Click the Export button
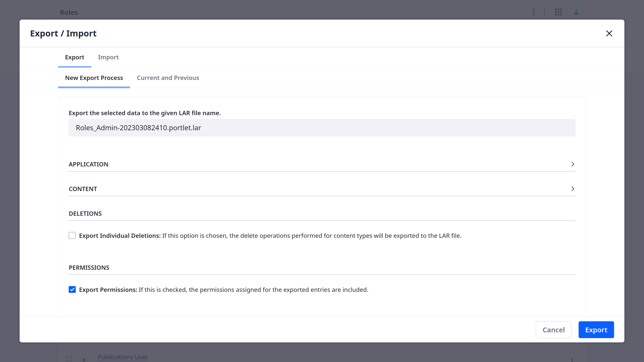Viewport: 644px width, 362px height. [596, 330]
